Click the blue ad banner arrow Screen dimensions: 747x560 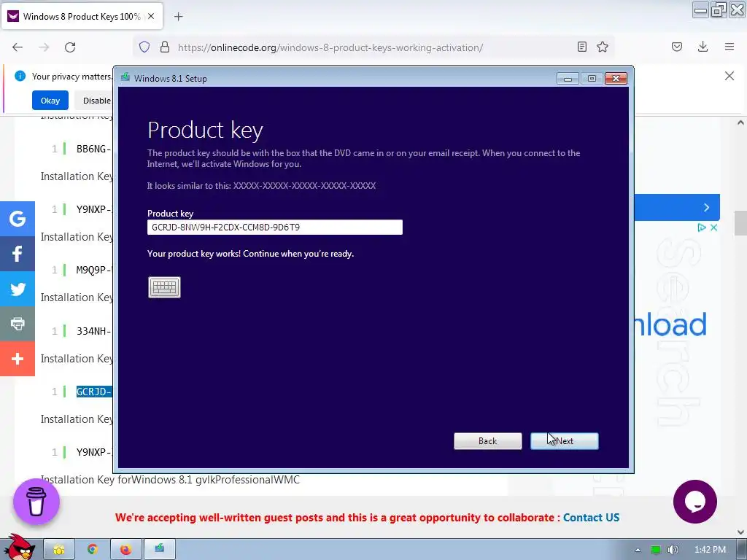pos(706,207)
